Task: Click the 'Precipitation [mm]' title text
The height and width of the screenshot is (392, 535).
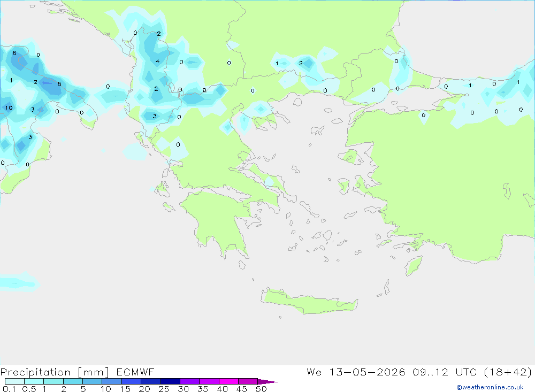Action: (x=55, y=372)
